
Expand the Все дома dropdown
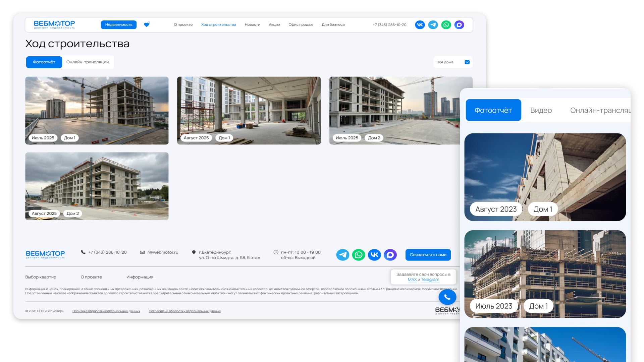[x=453, y=62]
